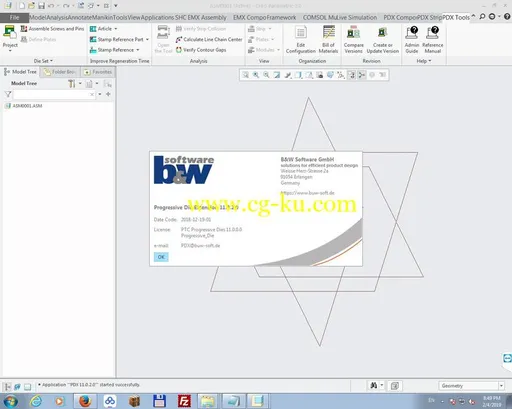Toggle the model tree display in status bar
The width and height of the screenshot is (512, 409).
coord(7,387)
